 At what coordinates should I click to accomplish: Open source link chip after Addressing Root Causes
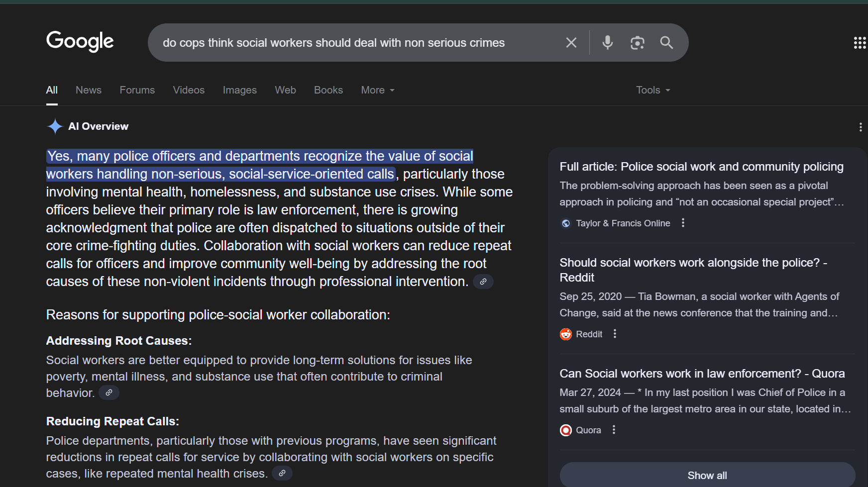(x=108, y=393)
